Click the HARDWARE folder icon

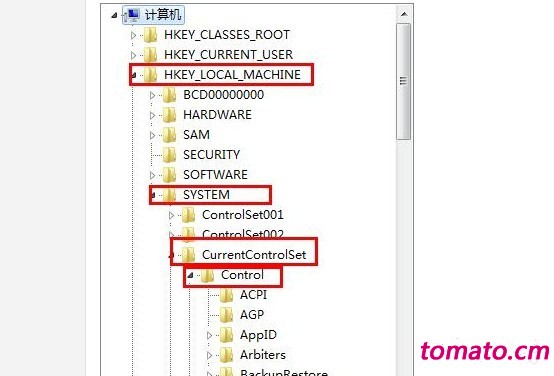click(170, 115)
